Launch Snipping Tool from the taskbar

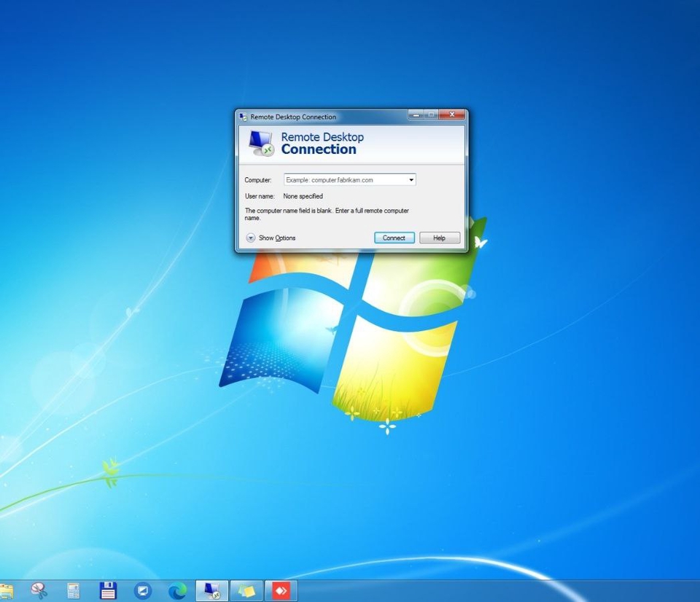point(39,591)
